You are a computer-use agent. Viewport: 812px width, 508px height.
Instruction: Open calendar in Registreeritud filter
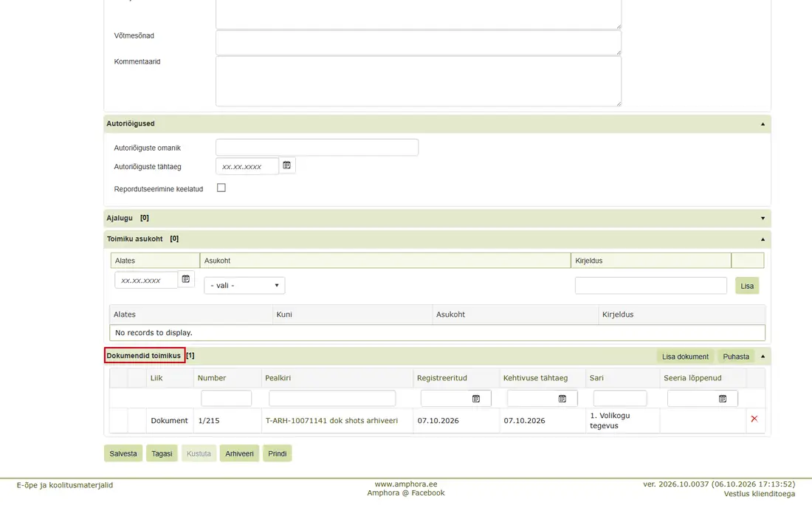pyautogui.click(x=476, y=399)
